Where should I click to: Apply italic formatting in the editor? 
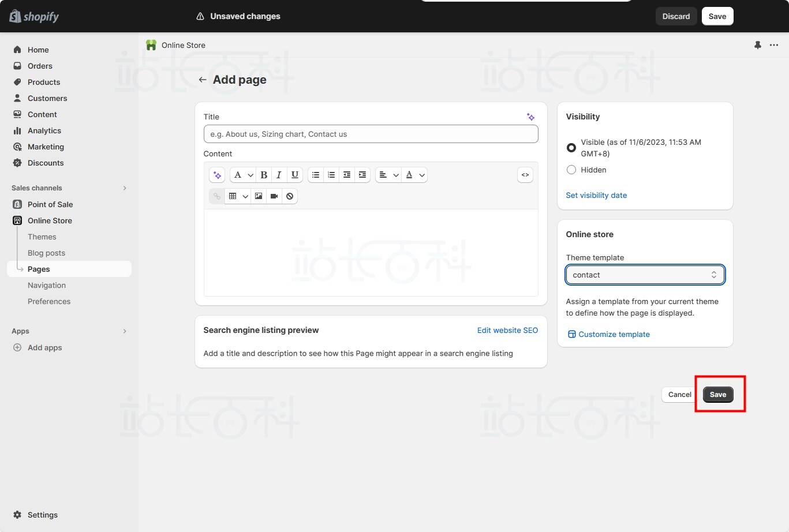[279, 175]
